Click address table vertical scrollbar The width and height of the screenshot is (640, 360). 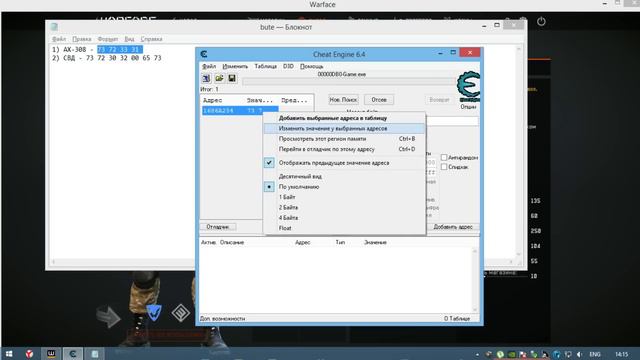point(474,280)
